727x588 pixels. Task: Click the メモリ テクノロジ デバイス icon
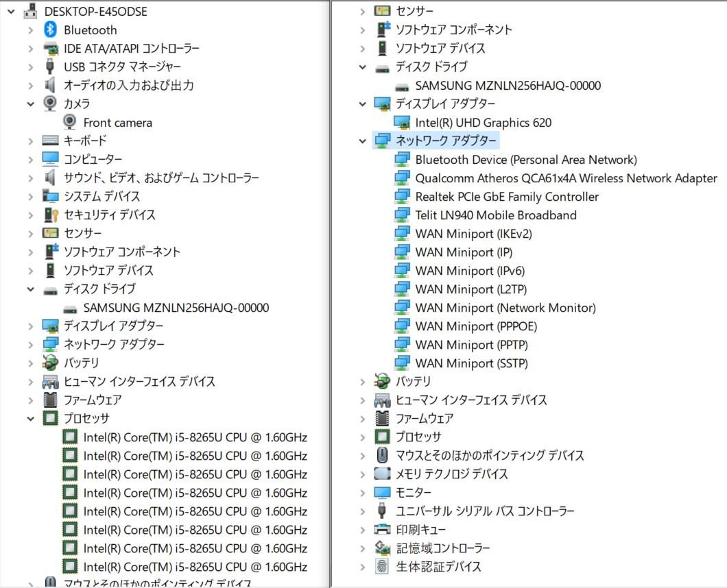pos(382,474)
